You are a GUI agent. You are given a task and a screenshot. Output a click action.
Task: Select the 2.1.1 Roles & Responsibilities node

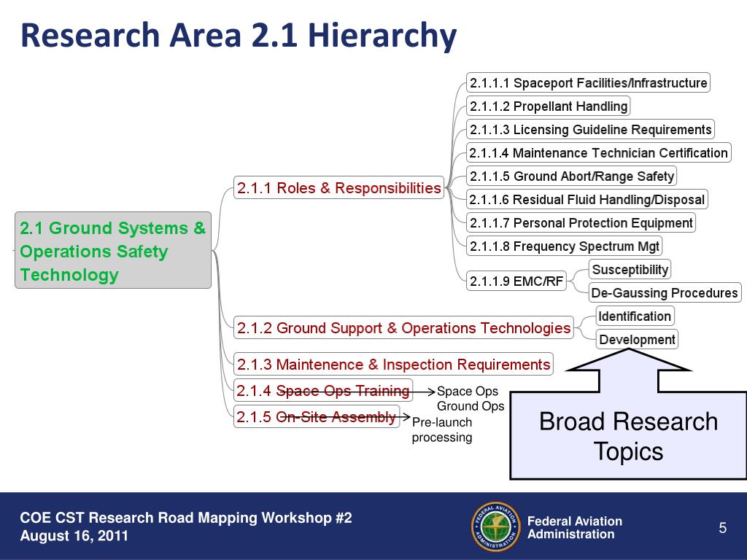point(338,187)
